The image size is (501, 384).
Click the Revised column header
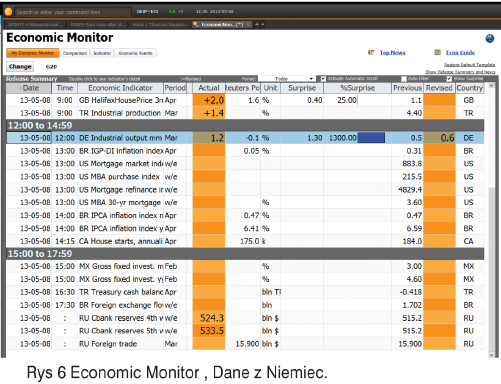click(439, 88)
